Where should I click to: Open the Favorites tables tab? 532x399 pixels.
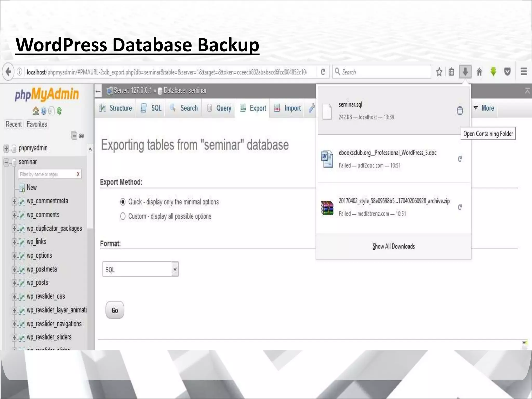[37, 124]
